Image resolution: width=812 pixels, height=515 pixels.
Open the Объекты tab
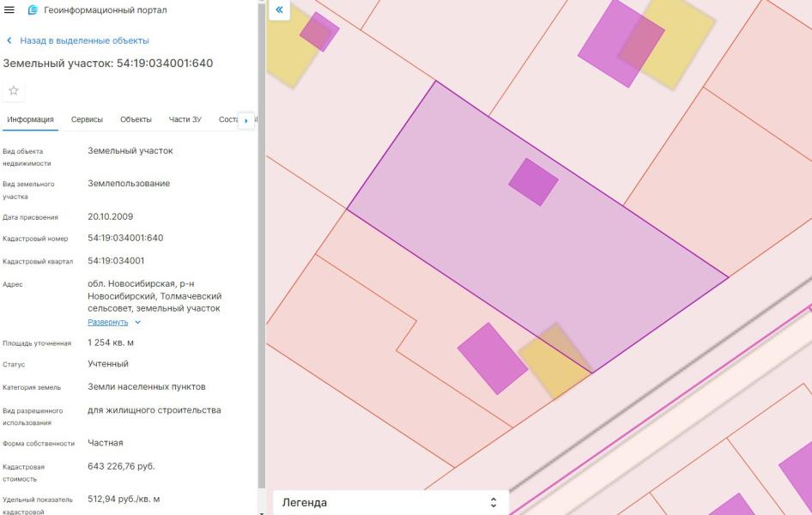[136, 119]
